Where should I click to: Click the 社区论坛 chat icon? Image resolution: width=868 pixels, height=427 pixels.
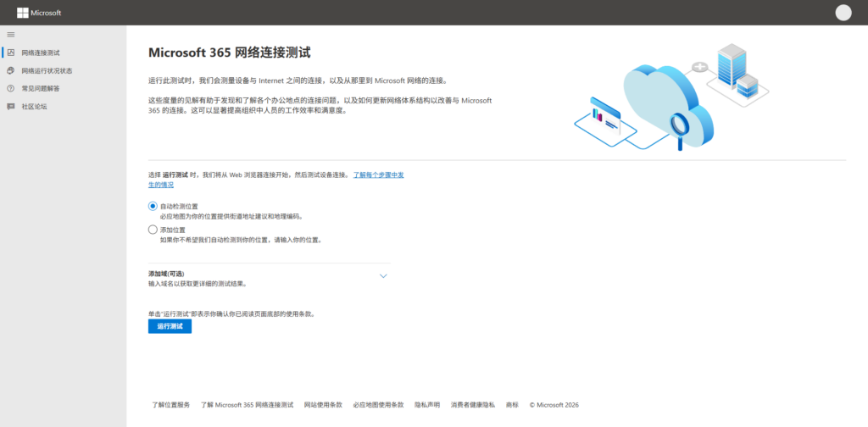(x=11, y=106)
